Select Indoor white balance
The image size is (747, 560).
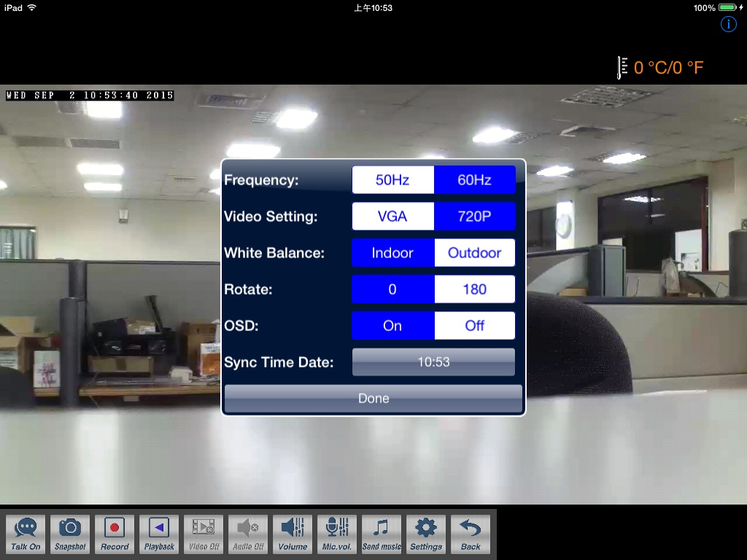[392, 252]
